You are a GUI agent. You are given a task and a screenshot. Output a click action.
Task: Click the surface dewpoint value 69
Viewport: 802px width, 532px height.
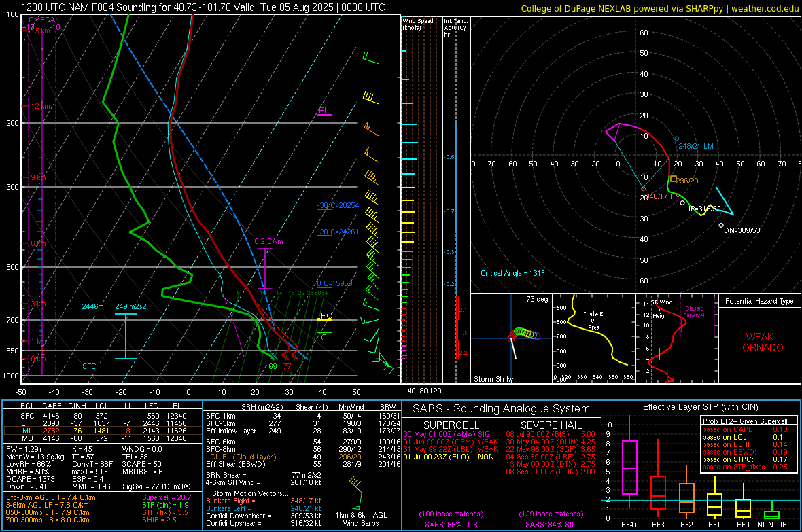pyautogui.click(x=273, y=366)
